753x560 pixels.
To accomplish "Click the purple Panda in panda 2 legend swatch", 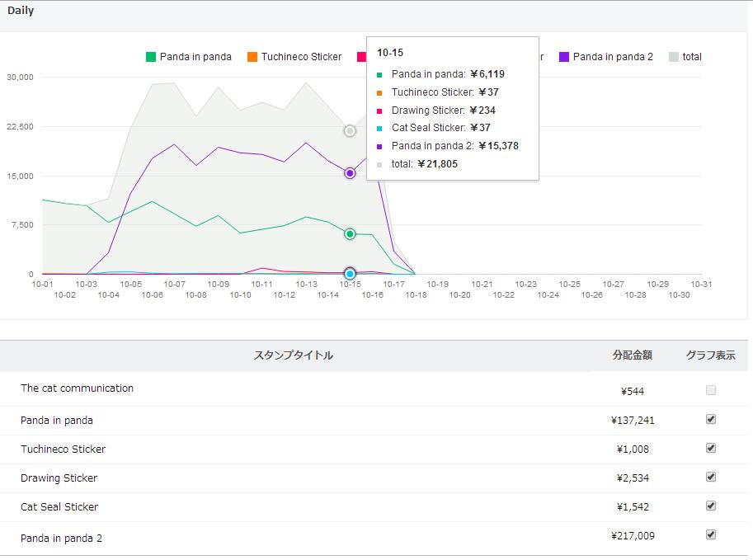I will tap(564, 57).
